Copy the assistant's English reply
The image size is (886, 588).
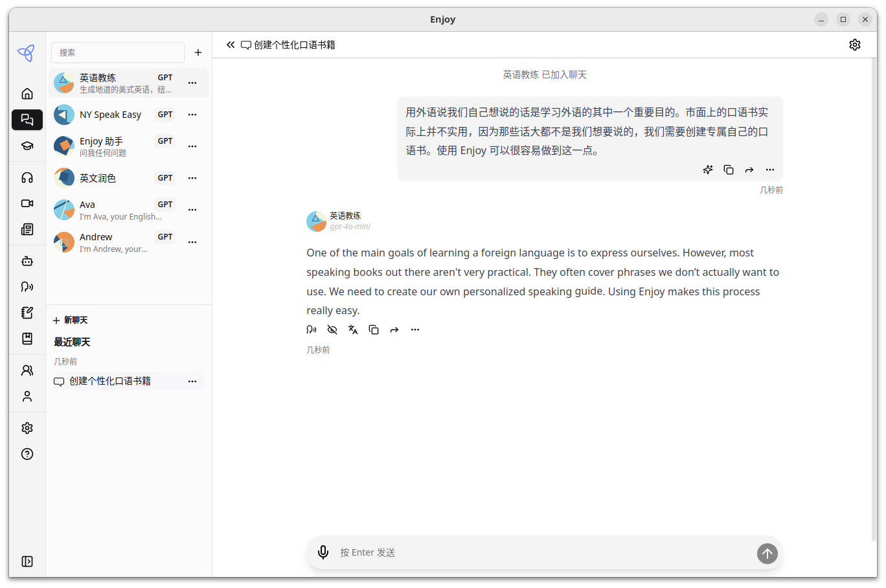tap(374, 330)
